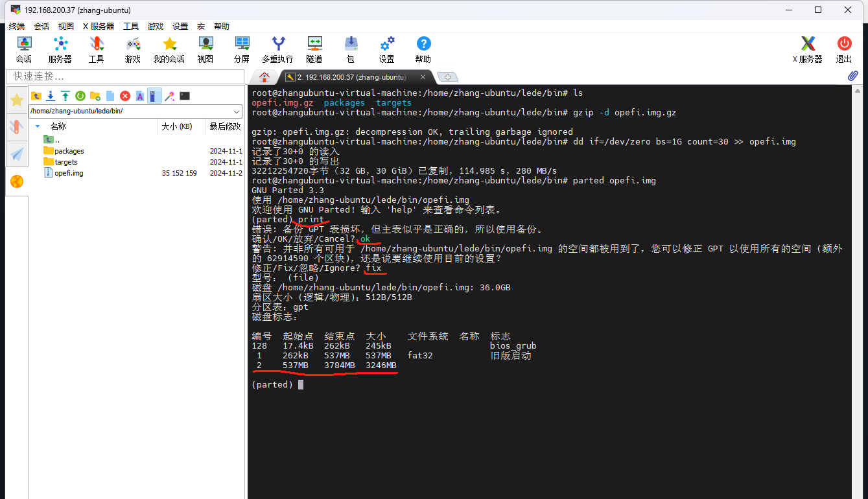This screenshot has height=499, width=868.
Task: Open a new tab with the plus button
Action: coord(447,77)
